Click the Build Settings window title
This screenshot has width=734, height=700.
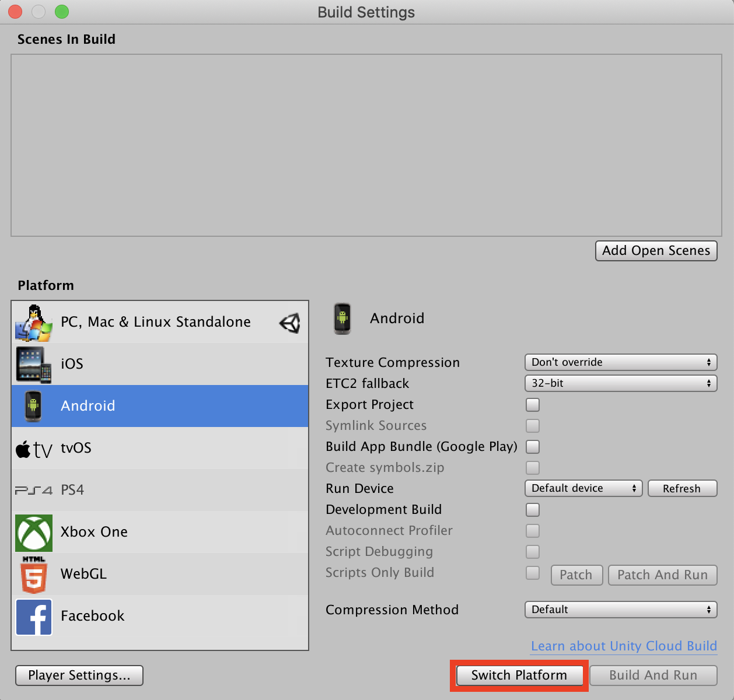[x=366, y=12]
